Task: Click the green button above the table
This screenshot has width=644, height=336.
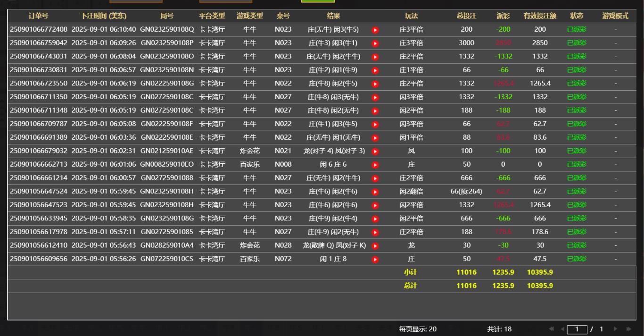Action: 318,1
